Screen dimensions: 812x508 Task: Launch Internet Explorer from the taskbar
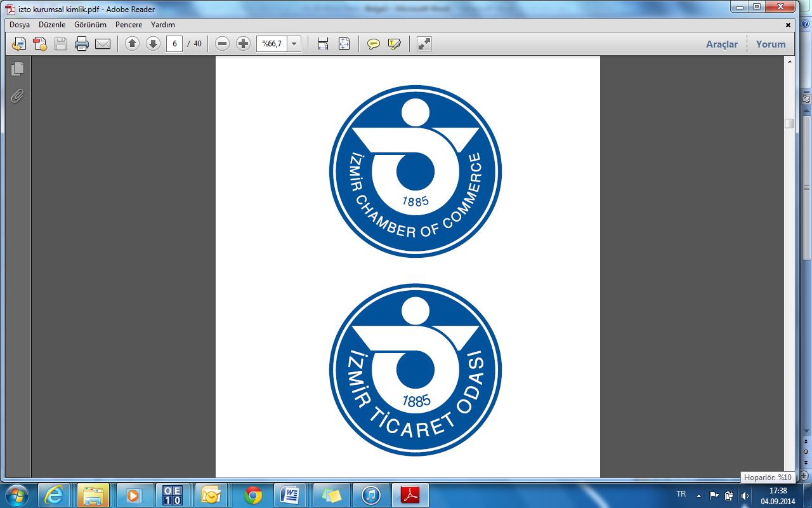pyautogui.click(x=55, y=495)
